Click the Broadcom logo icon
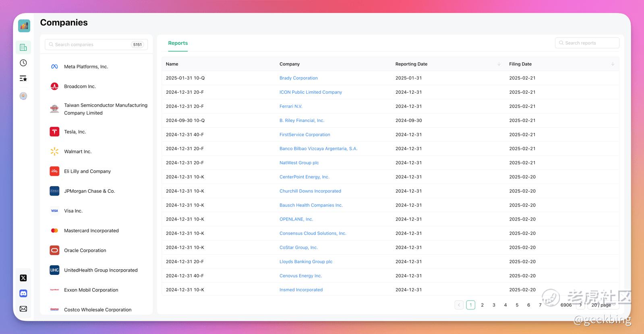This screenshot has height=334, width=644. [x=54, y=87]
